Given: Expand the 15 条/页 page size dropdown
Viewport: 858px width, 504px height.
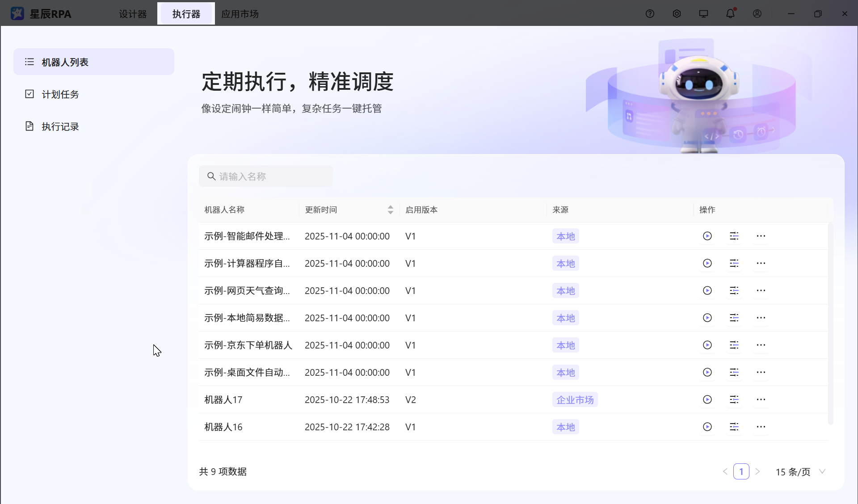Looking at the screenshot, I should pos(800,472).
